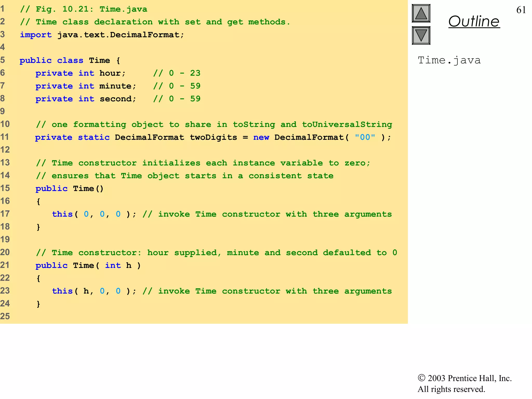Click the twoDigits DecimalFormat declaration
532x399 pixels.
pyautogui.click(x=213, y=137)
